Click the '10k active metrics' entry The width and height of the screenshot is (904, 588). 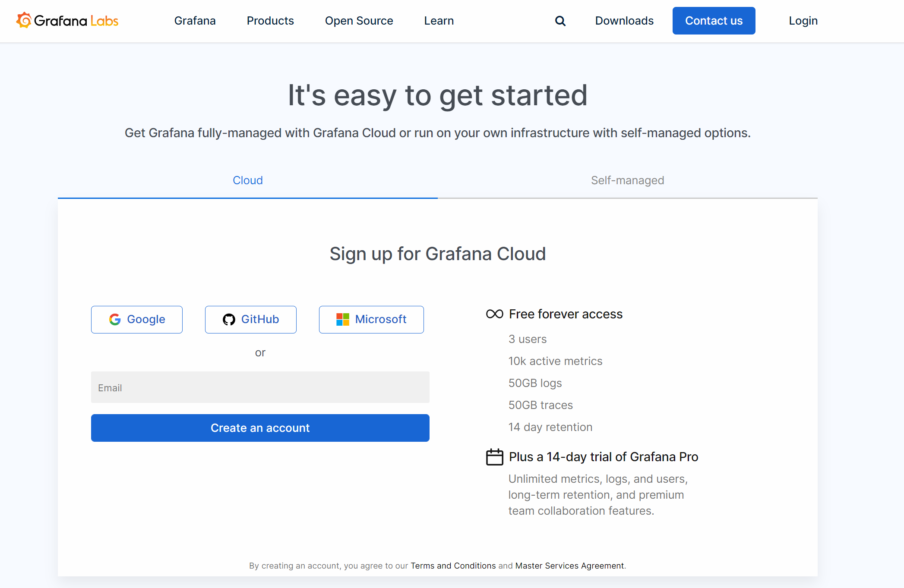coord(555,361)
